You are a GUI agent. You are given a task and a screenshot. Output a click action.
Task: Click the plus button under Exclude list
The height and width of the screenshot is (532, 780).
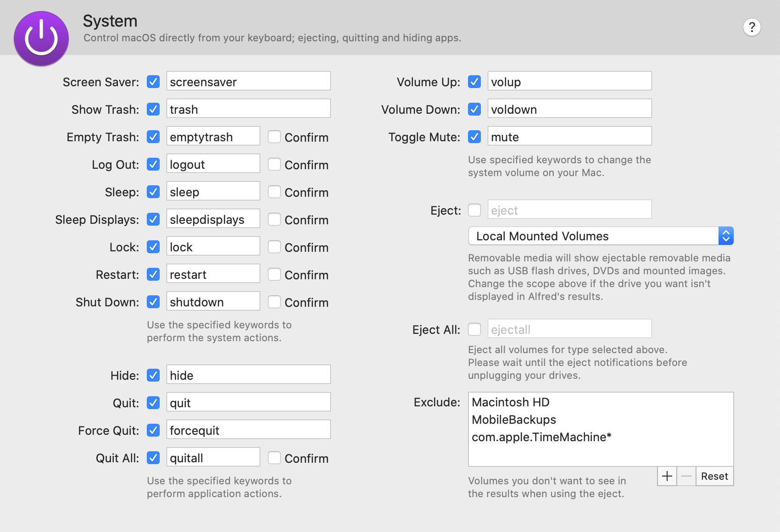click(667, 476)
